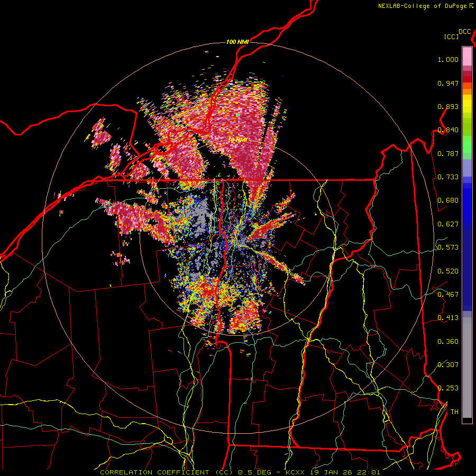Click the 0.893 legend value
This screenshot has width=476, height=476.
(x=448, y=106)
